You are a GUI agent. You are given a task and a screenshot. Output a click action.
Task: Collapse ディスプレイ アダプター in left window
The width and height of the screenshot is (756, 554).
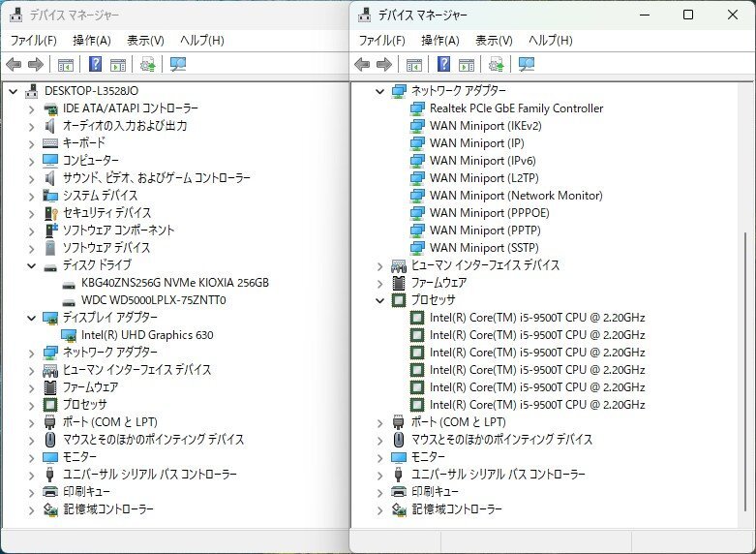point(31,318)
